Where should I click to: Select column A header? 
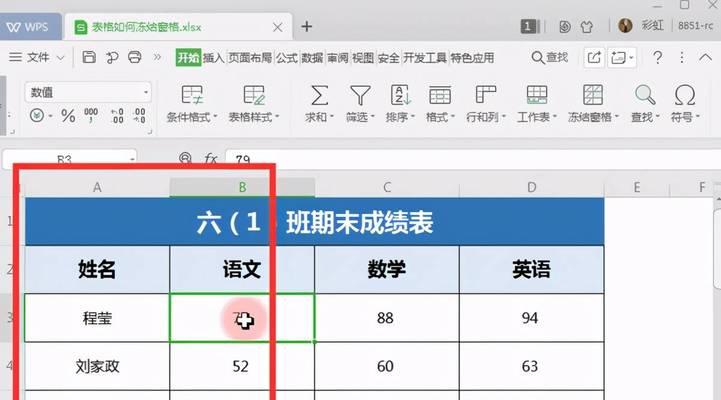pos(97,188)
